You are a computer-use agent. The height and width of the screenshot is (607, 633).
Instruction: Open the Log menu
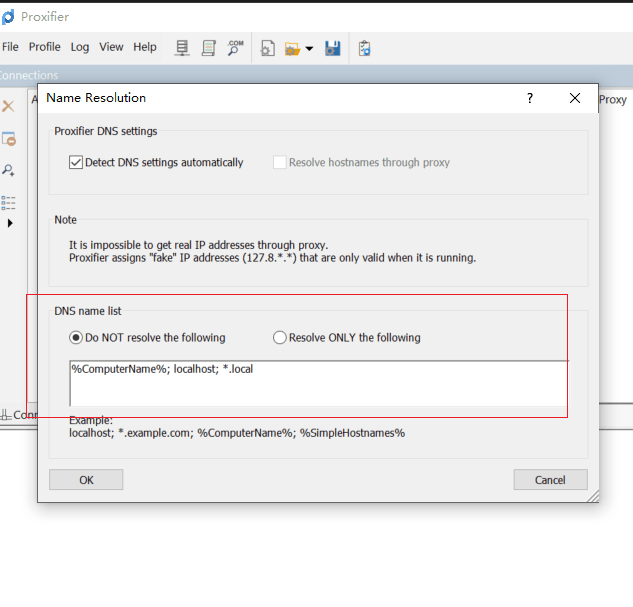pyautogui.click(x=80, y=47)
